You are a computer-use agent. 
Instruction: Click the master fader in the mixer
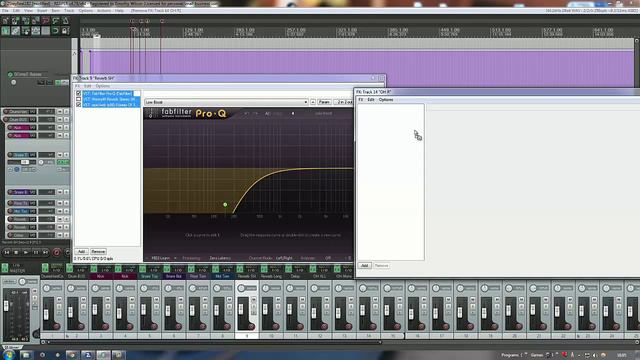point(6,306)
